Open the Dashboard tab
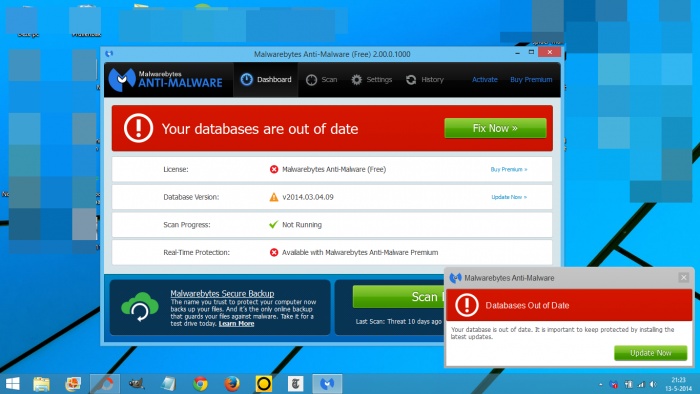Viewport: 700px width, 394px height. coord(266,80)
